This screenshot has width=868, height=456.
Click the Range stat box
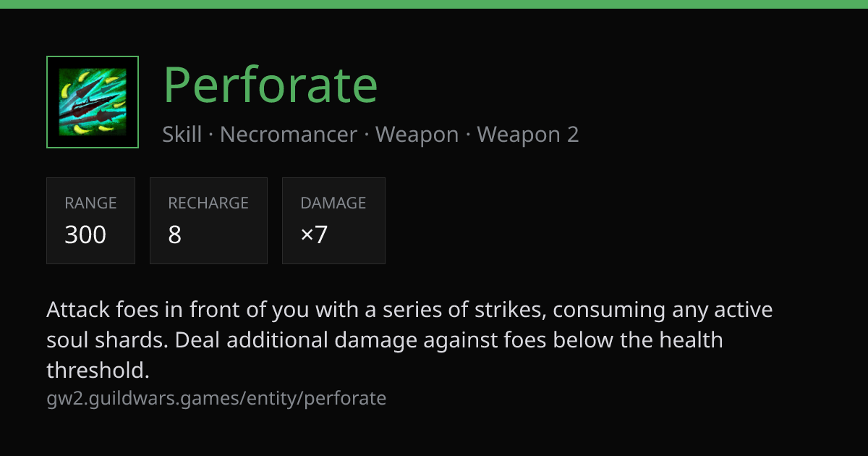click(x=90, y=221)
